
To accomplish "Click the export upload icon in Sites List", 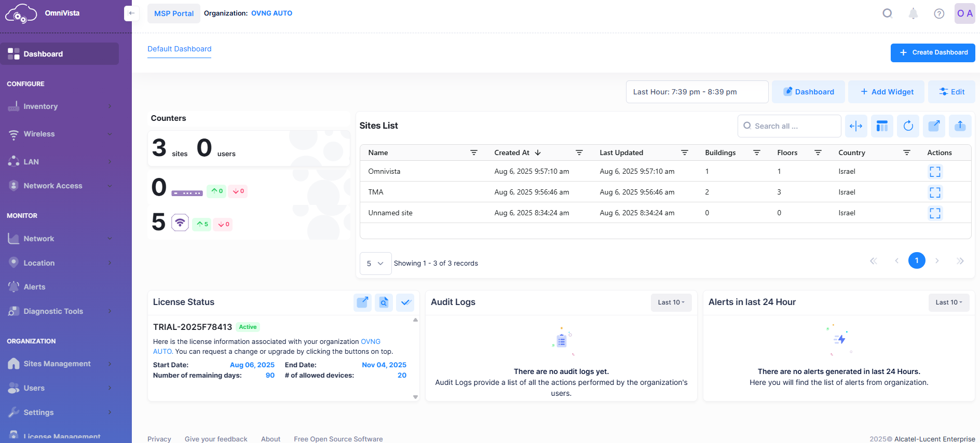I will coord(960,126).
